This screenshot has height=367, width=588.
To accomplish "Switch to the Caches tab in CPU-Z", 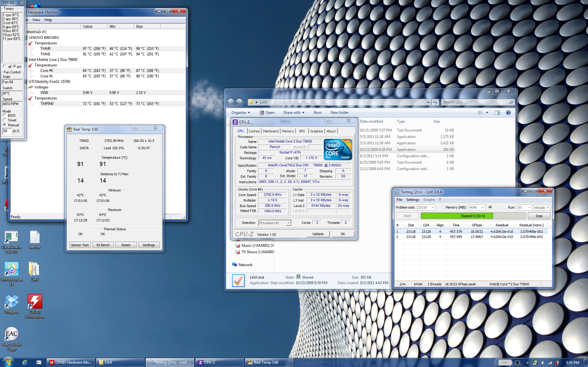I will click(x=254, y=131).
